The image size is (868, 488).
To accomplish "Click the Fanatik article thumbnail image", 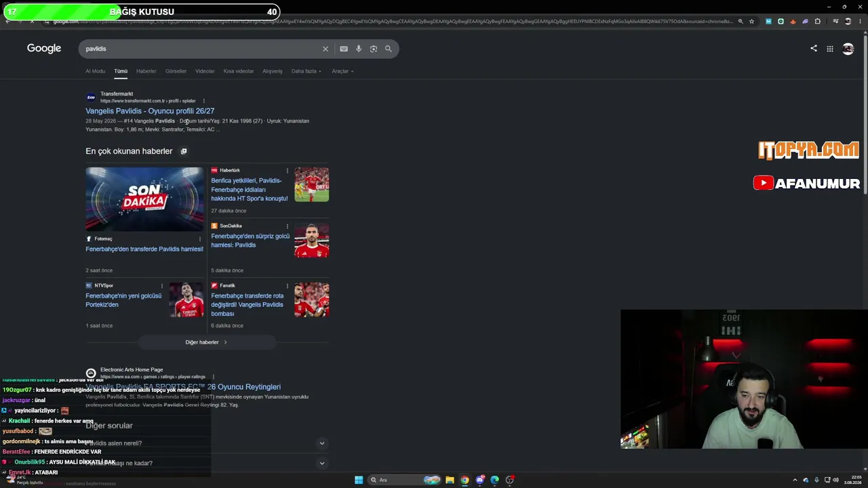I will (312, 300).
